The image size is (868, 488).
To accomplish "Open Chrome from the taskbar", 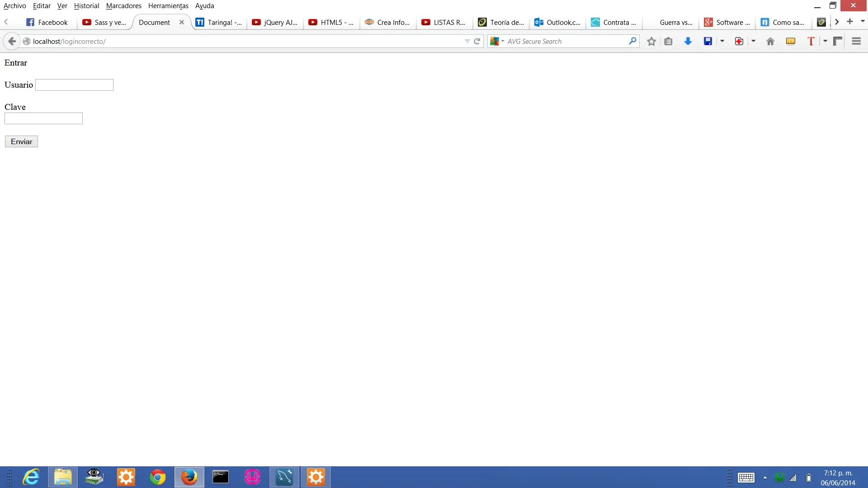I will click(157, 477).
